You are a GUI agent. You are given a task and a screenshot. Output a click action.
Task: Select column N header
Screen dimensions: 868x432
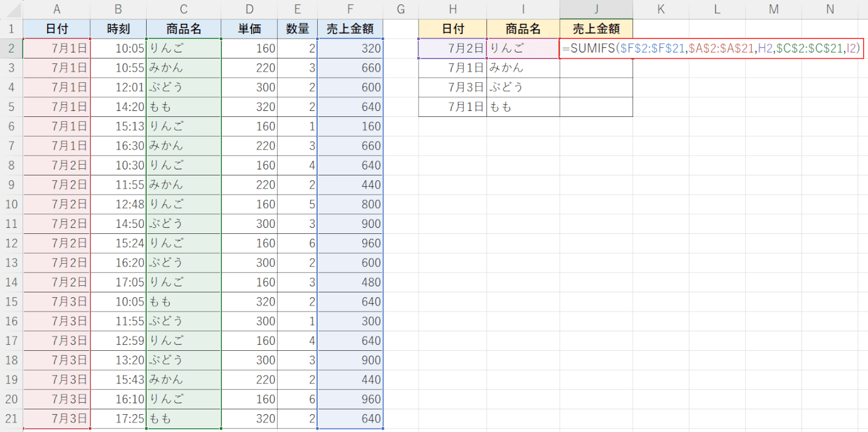[830, 9]
